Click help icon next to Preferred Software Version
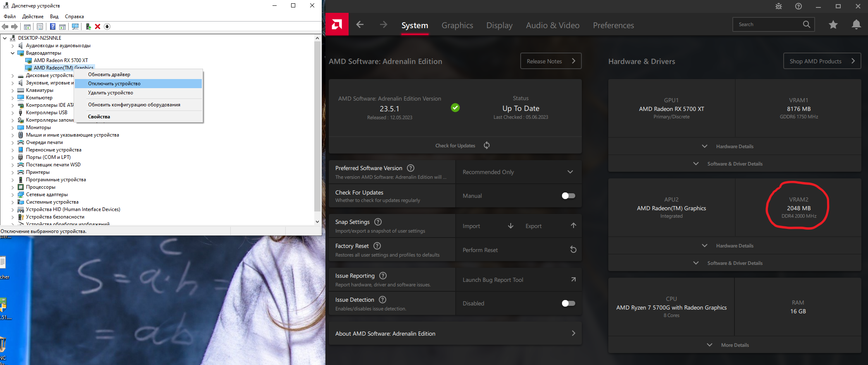Image resolution: width=868 pixels, height=365 pixels. [411, 168]
